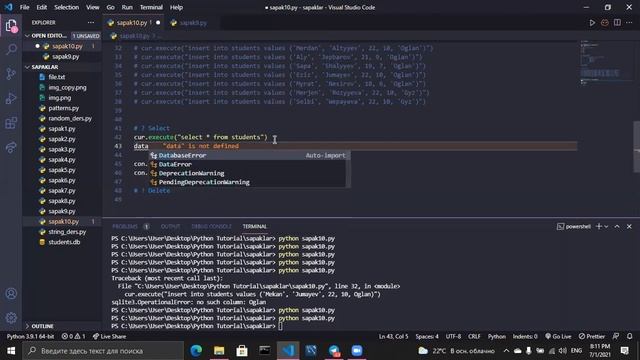Choose PendingDeprecationWarning from autocomplete list

(x=248, y=182)
